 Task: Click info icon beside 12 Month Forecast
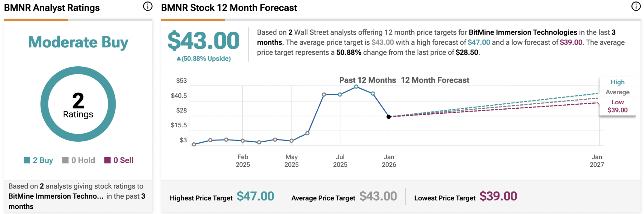click(x=636, y=6)
